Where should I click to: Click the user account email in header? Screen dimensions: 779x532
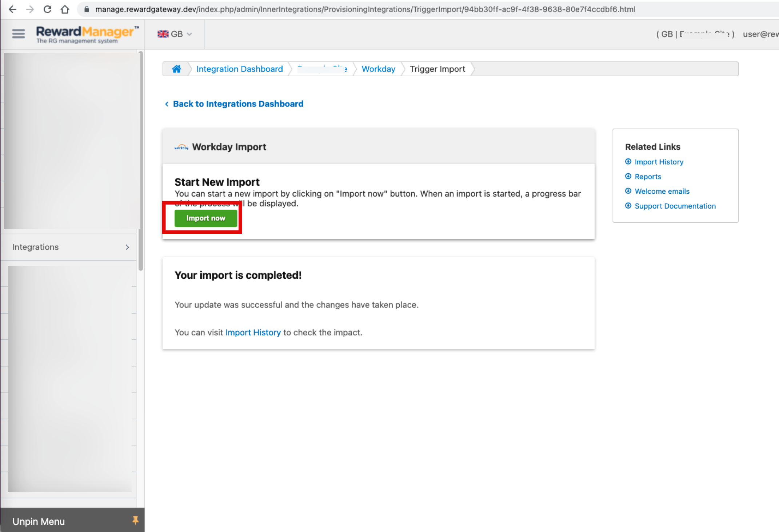click(x=760, y=34)
